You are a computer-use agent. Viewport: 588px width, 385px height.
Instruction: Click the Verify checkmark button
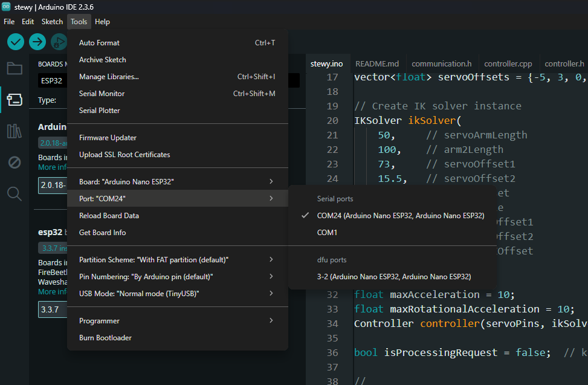point(16,42)
